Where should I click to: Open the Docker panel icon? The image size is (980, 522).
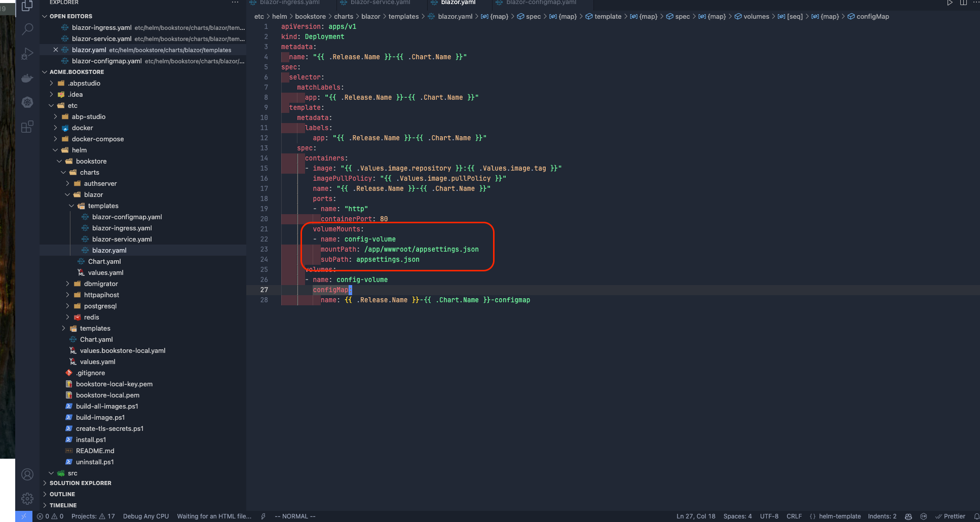[x=27, y=78]
